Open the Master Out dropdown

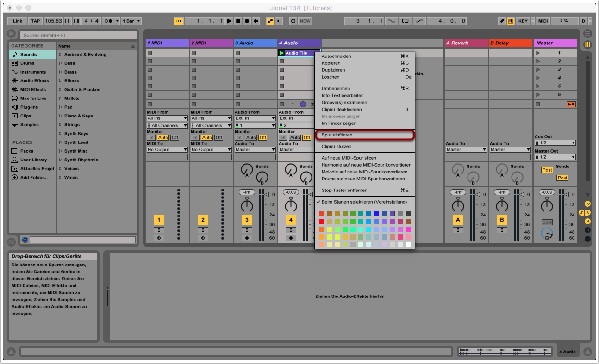click(x=555, y=157)
